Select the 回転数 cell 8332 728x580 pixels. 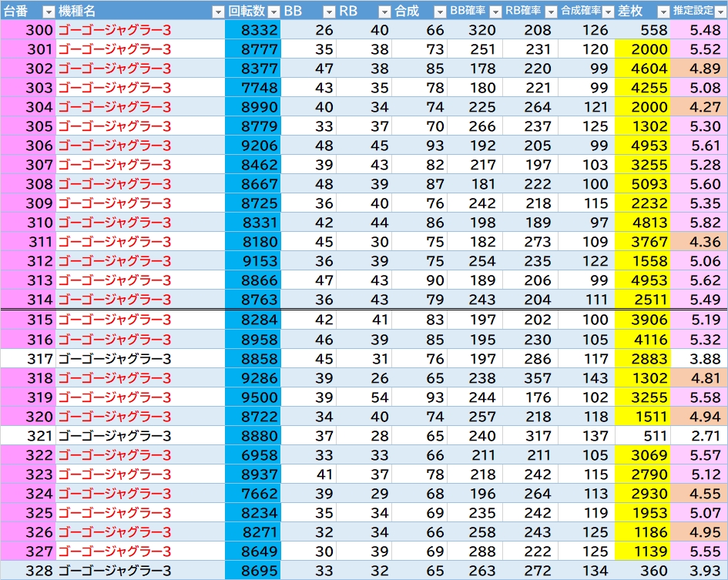(x=253, y=30)
